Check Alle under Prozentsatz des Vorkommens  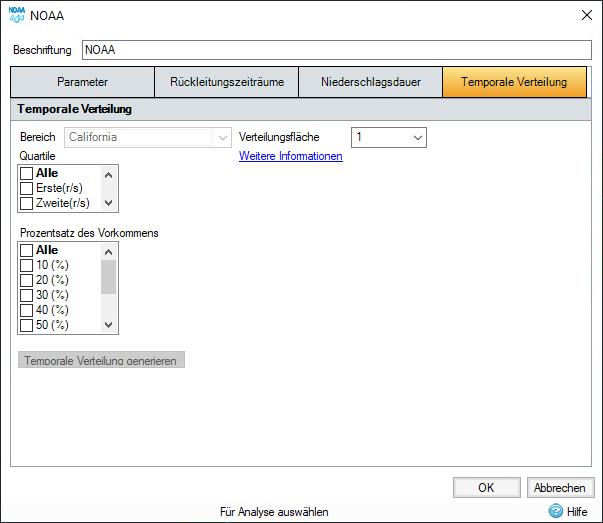[27, 250]
